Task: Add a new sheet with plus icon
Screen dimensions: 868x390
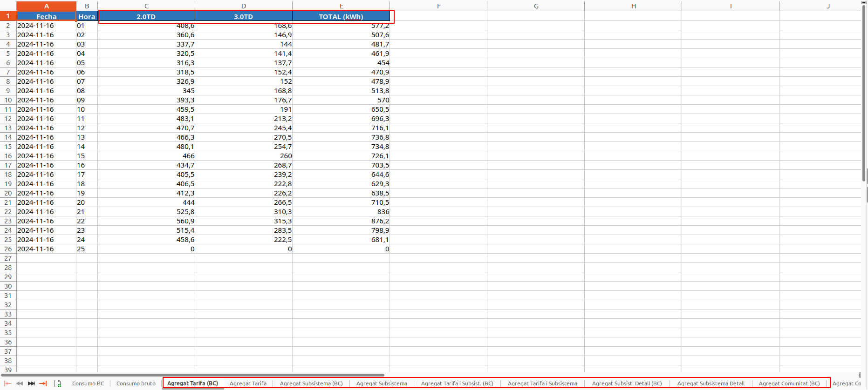Action: click(58, 383)
